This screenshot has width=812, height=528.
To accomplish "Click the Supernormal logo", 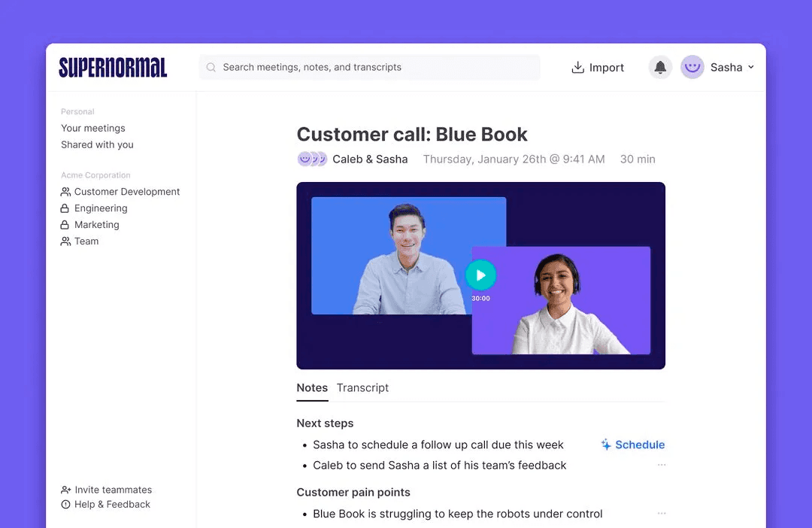I will tap(113, 68).
